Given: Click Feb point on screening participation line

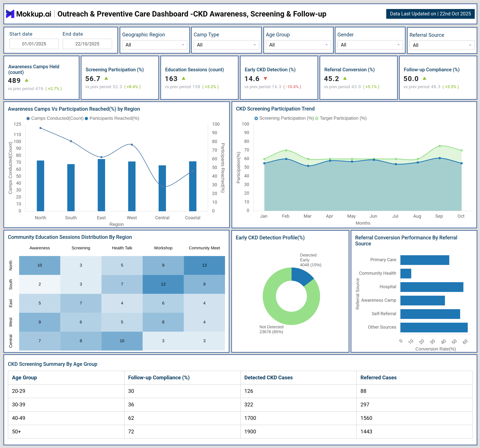Looking at the screenshot, I should point(286,159).
